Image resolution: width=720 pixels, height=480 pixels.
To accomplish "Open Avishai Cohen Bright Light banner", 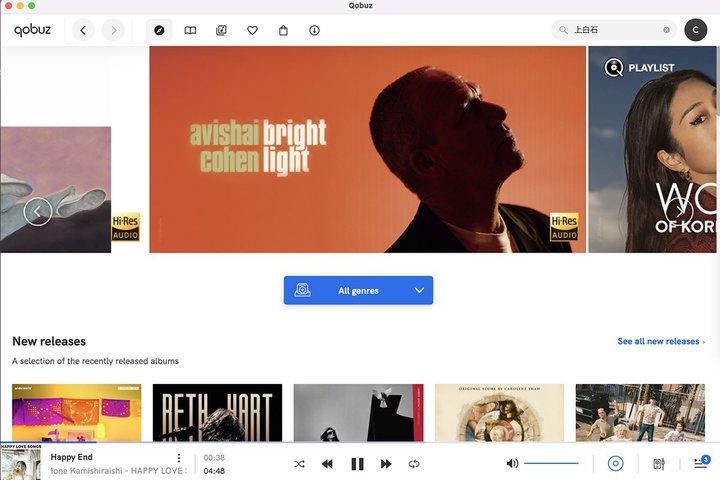I will tap(367, 149).
